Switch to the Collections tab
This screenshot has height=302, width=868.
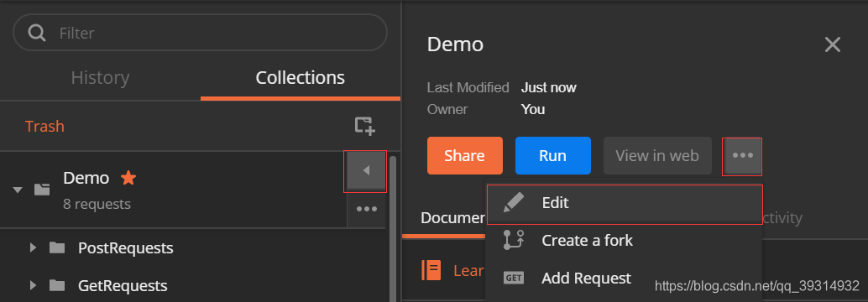point(300,77)
